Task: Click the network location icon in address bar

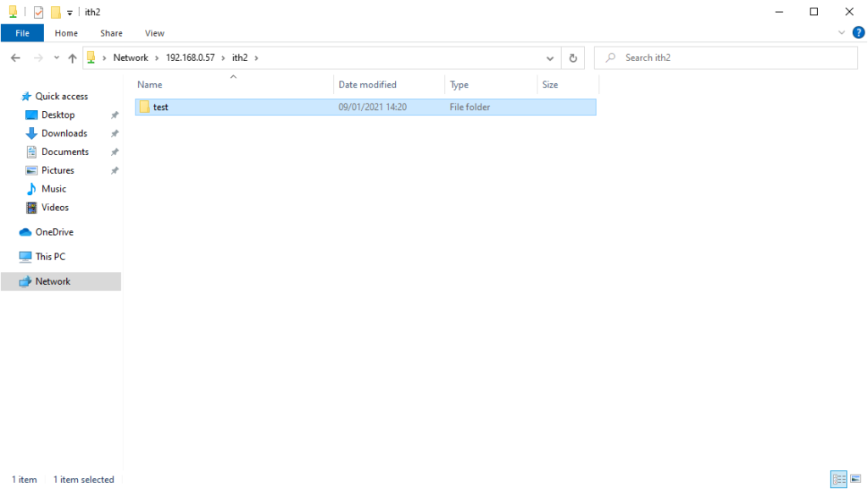Action: coord(92,58)
